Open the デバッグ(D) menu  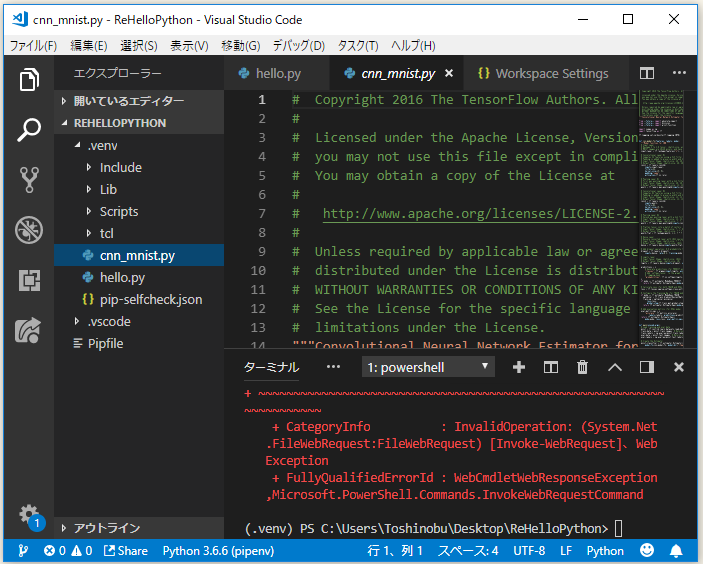(299, 46)
